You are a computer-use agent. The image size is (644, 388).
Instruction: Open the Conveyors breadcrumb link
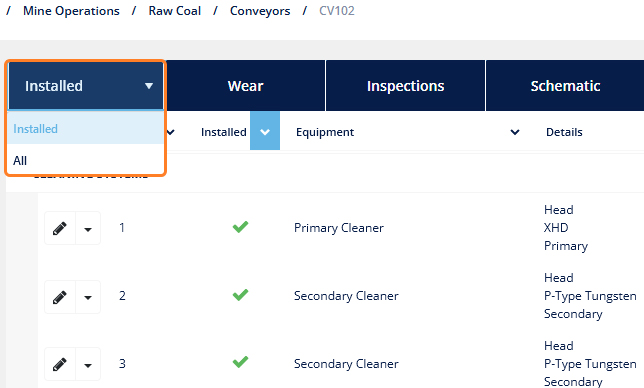click(260, 11)
